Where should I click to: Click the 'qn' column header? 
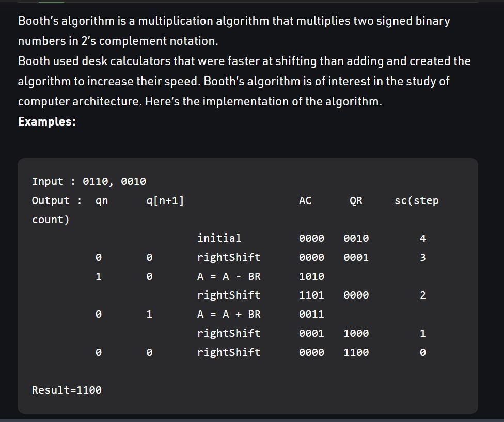(x=102, y=200)
